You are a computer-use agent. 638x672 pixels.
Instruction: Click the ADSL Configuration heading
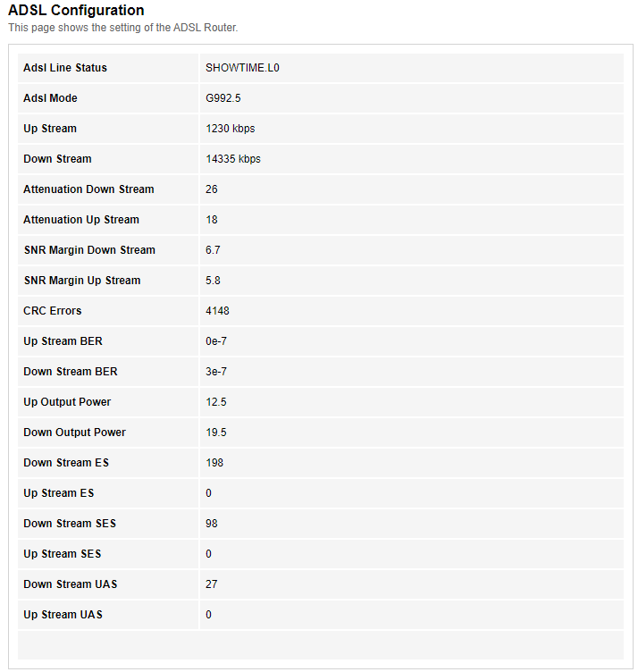coord(76,11)
